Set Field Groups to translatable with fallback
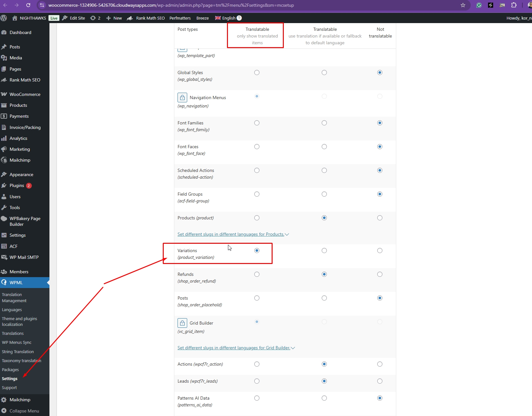Viewport: 532px width, 416px height. point(324,194)
